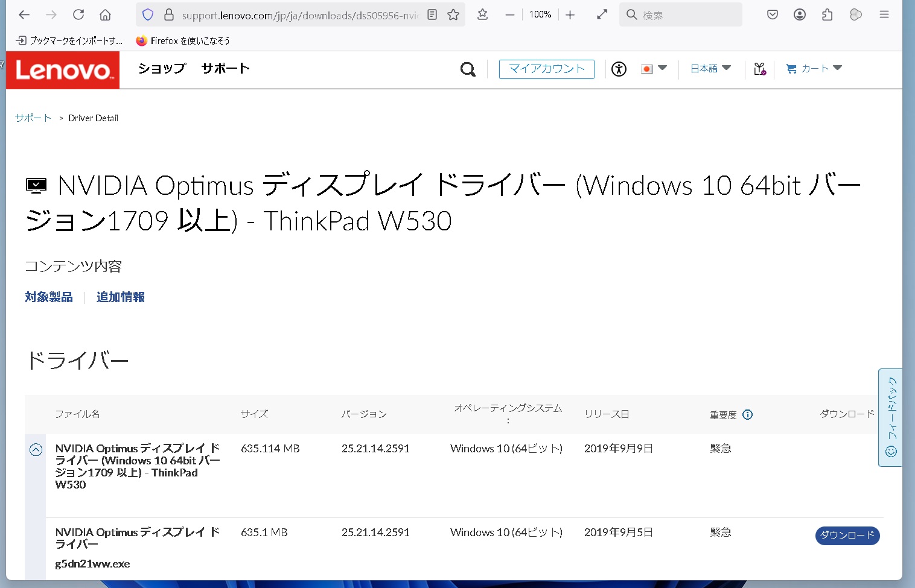The height and width of the screenshot is (588, 915).
Task: Open the Firefox home page icon
Action: (105, 14)
